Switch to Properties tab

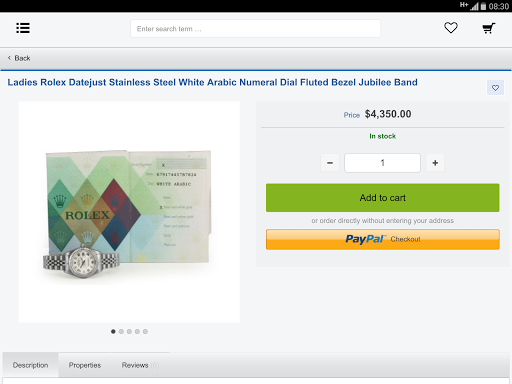85,365
